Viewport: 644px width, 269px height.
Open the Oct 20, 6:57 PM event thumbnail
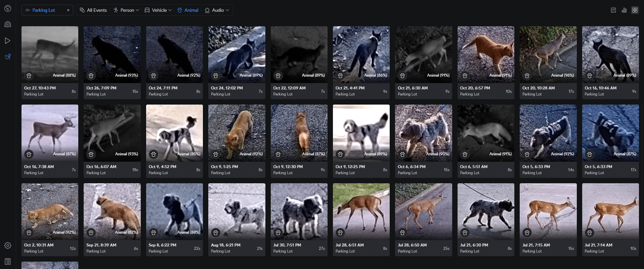tap(486, 54)
